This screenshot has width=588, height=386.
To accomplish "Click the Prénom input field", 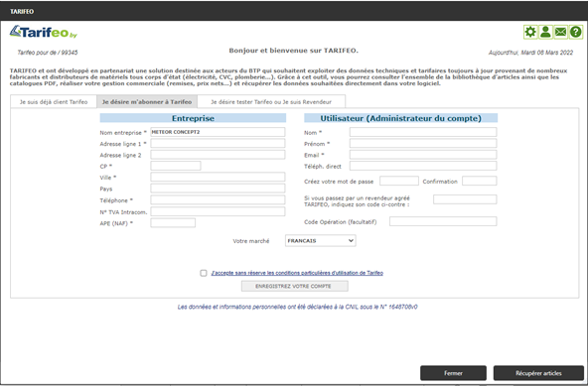I will pos(423,143).
